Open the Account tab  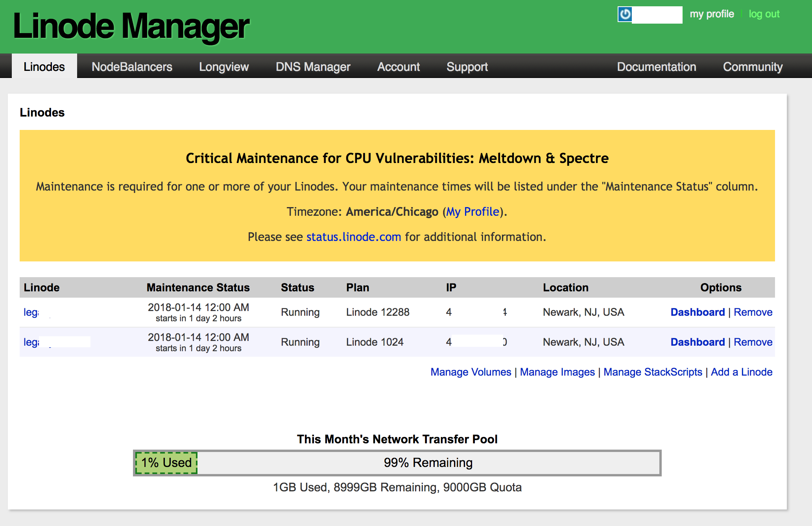(x=399, y=67)
